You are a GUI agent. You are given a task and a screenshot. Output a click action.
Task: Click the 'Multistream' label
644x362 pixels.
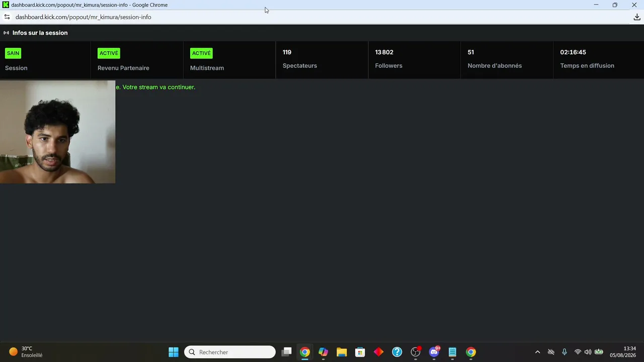point(207,68)
